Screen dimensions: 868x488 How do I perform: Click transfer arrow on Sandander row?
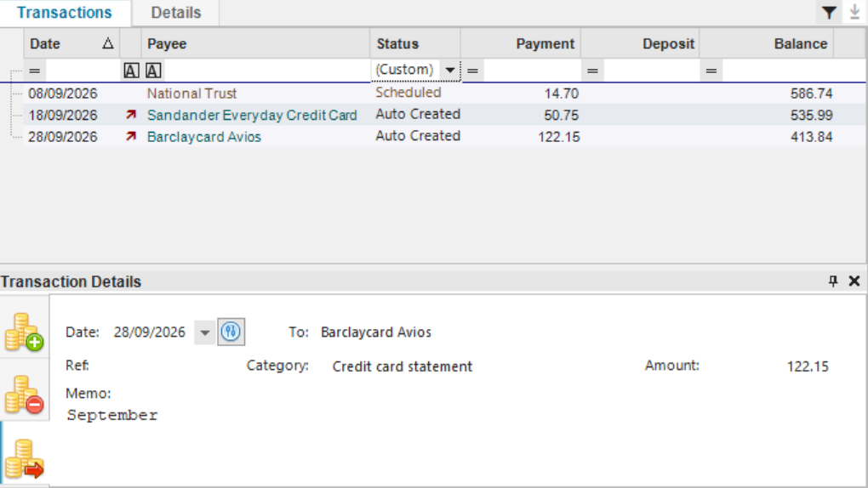point(131,115)
